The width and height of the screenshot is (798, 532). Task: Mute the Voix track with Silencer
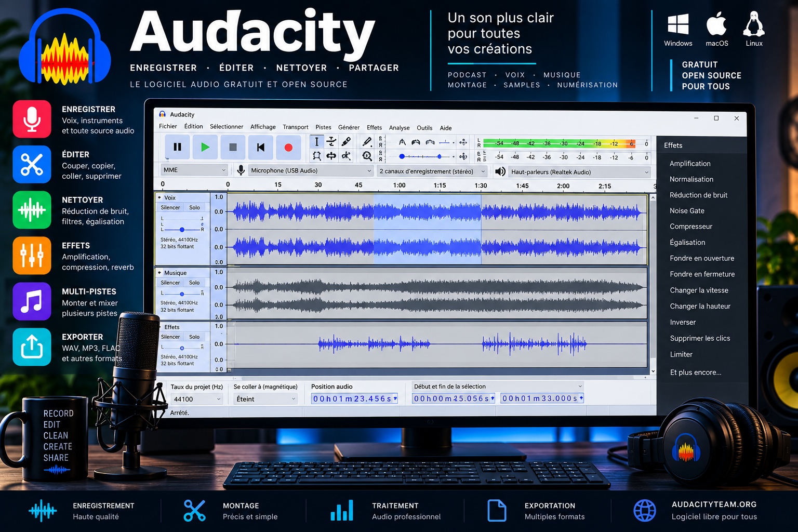pos(170,207)
